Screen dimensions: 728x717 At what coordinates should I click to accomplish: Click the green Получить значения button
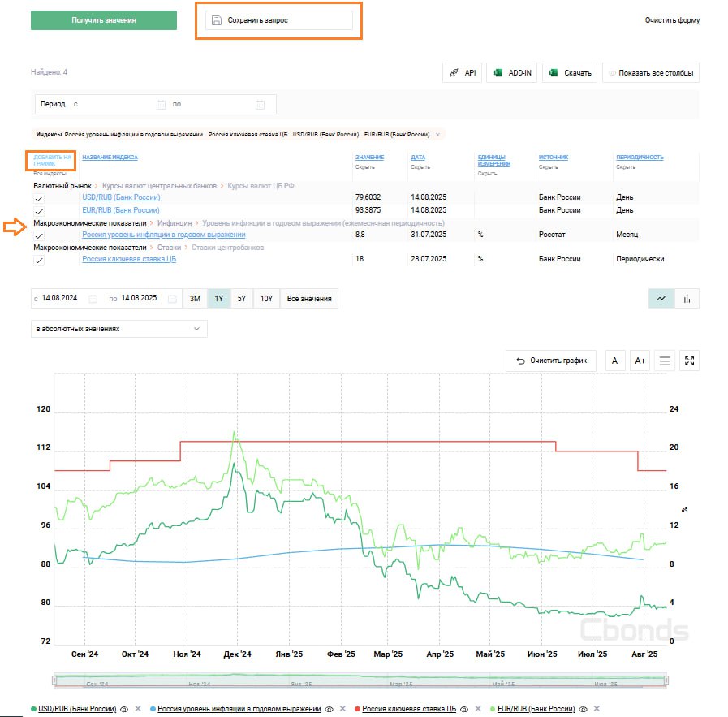pos(104,20)
